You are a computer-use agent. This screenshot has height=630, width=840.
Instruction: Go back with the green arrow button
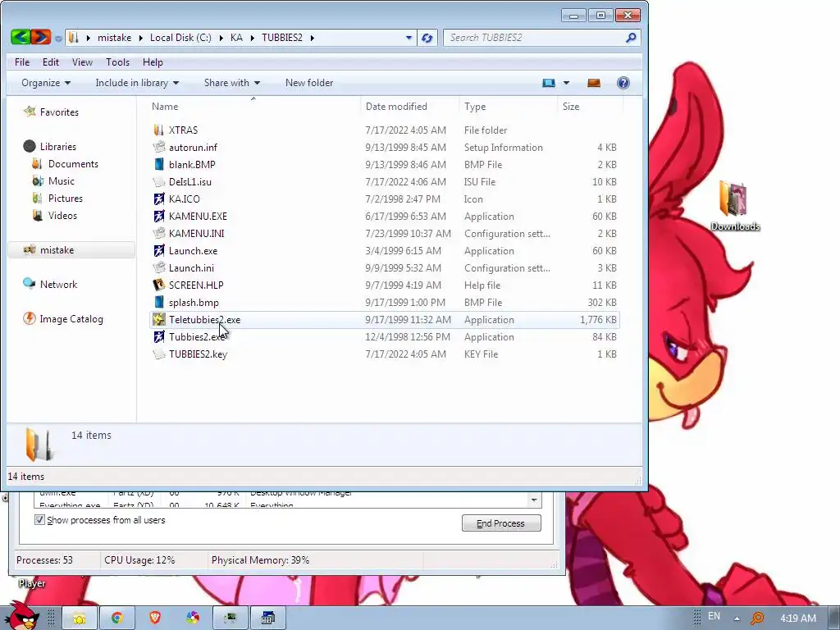pos(21,37)
